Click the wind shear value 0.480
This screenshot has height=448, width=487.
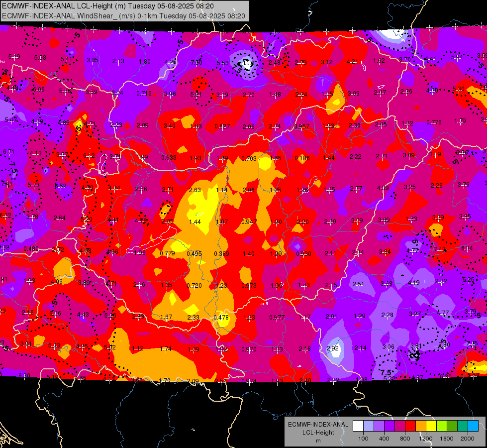click(31, 249)
